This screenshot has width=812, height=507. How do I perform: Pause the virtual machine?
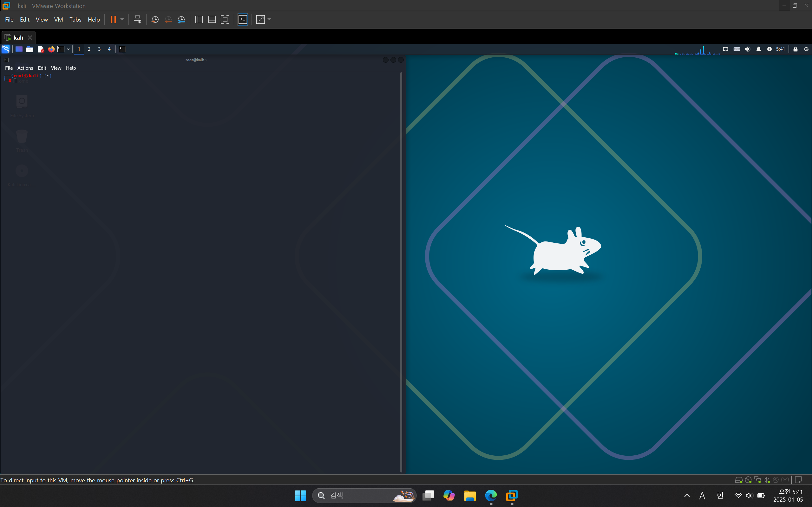point(113,20)
